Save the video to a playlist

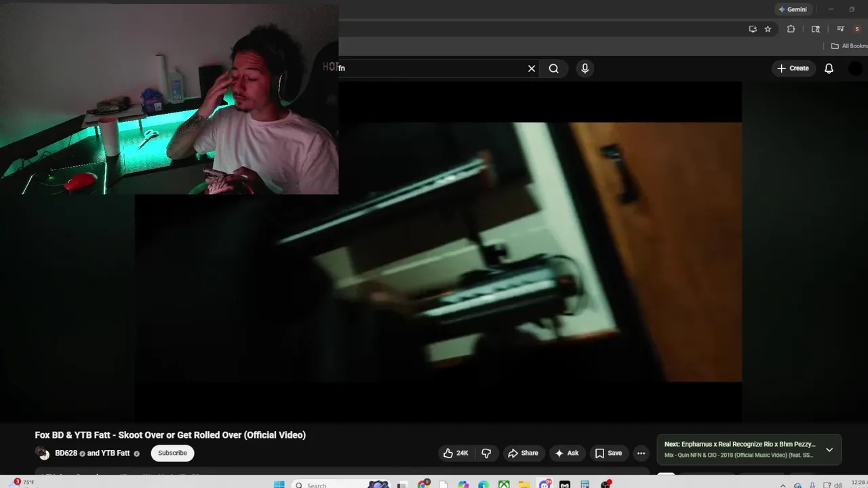click(x=608, y=453)
